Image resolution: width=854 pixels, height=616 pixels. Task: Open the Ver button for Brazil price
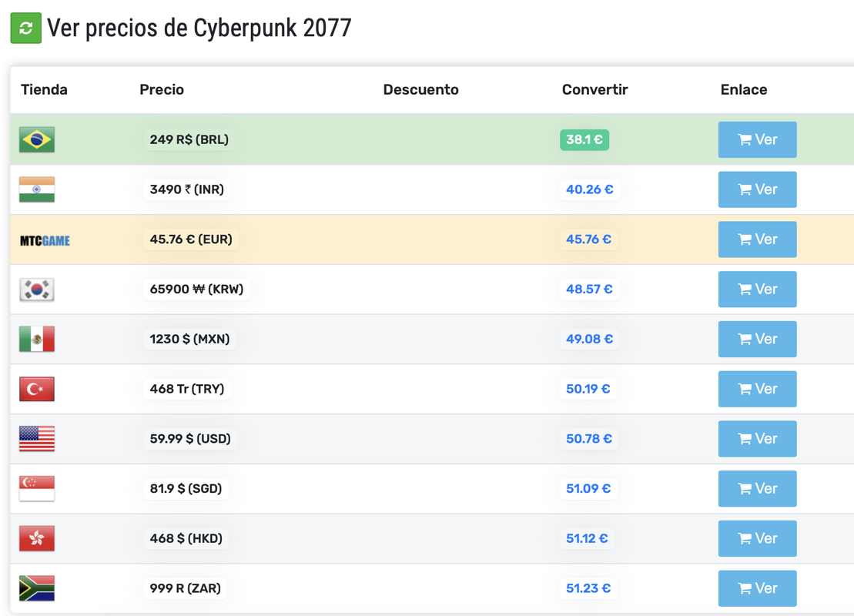point(757,139)
